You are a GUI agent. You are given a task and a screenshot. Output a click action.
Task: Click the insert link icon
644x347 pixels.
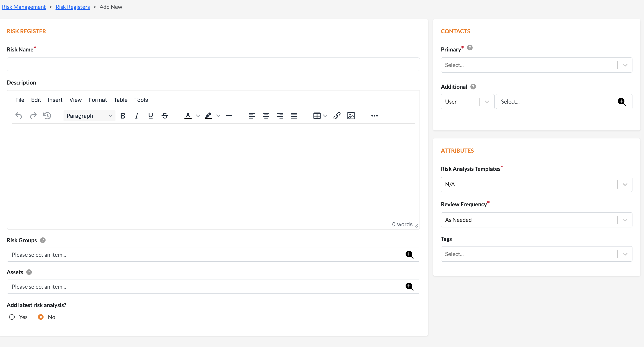[337, 116]
